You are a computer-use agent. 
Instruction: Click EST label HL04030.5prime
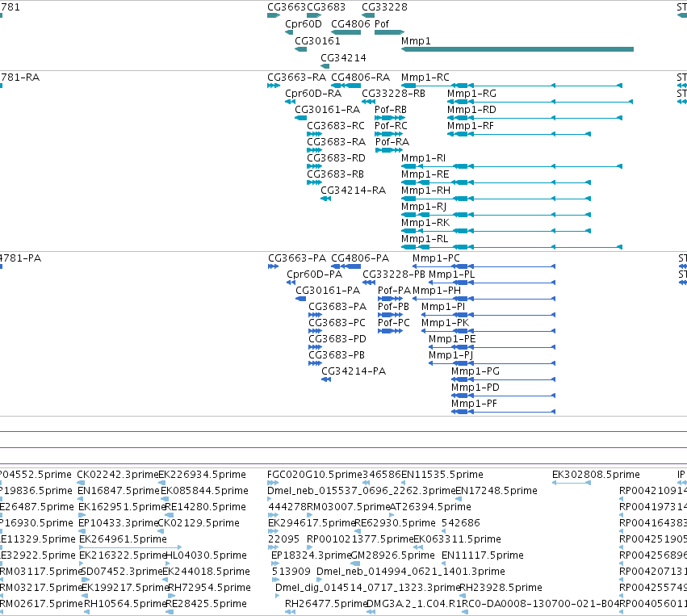(x=206, y=555)
